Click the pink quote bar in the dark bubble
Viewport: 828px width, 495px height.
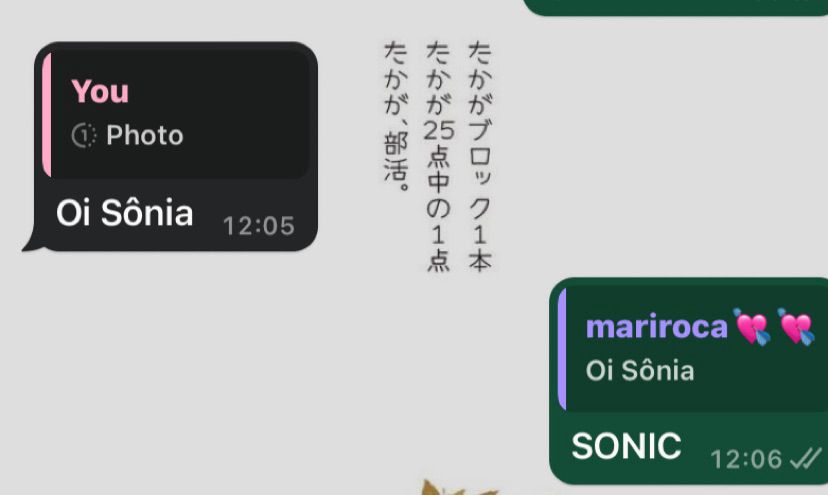point(46,114)
